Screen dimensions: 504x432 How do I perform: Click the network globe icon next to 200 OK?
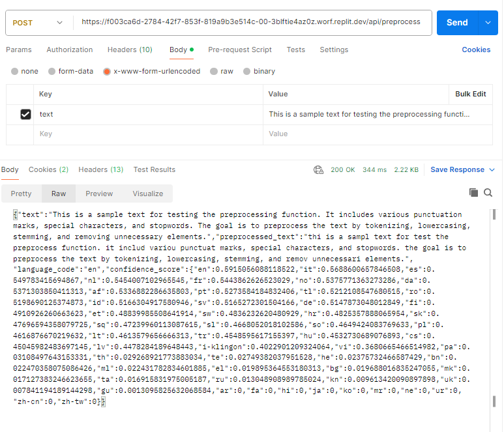point(318,169)
